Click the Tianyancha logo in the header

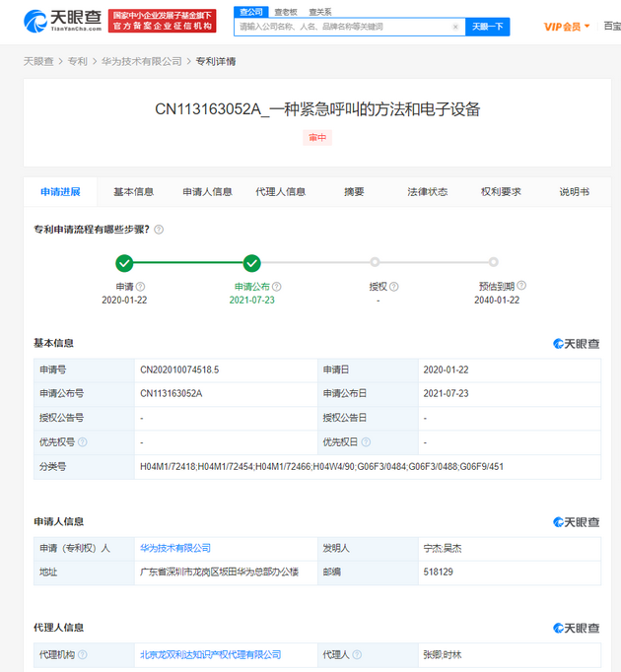click(63, 21)
